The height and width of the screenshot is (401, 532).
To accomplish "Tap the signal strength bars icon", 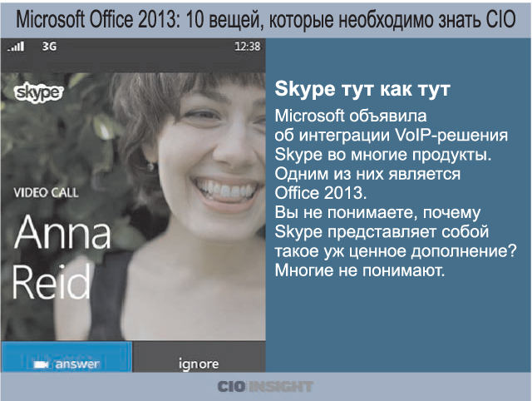I will [17, 47].
